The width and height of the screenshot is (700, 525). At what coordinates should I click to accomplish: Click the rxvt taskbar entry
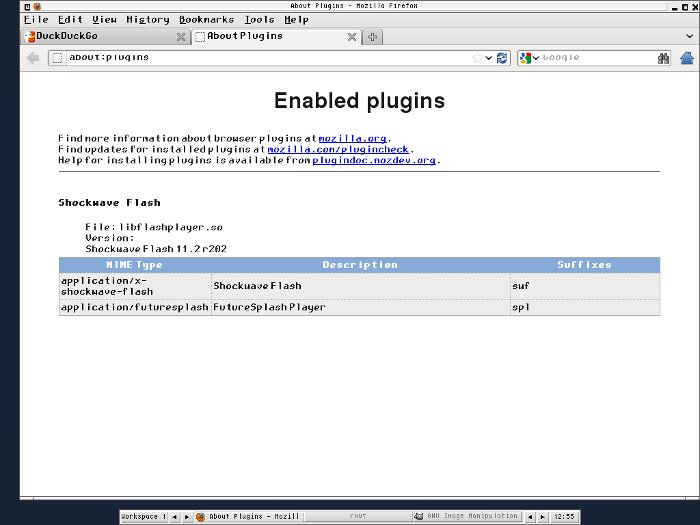[358, 517]
